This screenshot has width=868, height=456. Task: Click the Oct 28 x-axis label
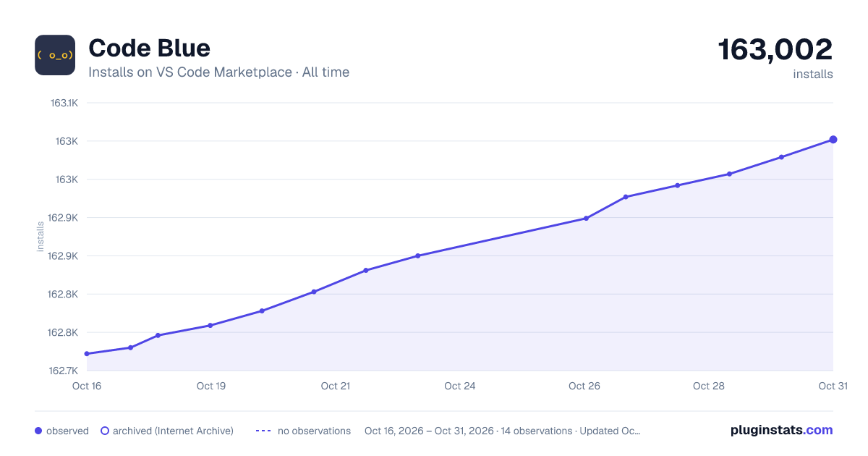coord(709,386)
